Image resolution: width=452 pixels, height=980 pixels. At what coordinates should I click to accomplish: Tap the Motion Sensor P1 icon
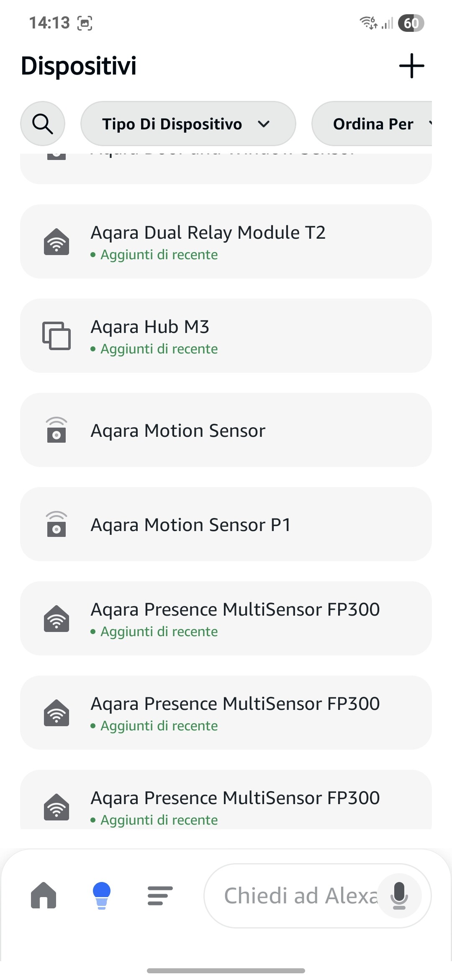(x=56, y=524)
